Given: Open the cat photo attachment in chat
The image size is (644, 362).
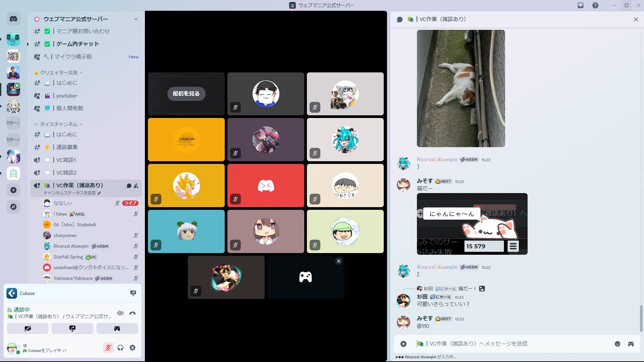Looking at the screenshot, I should pos(461,88).
